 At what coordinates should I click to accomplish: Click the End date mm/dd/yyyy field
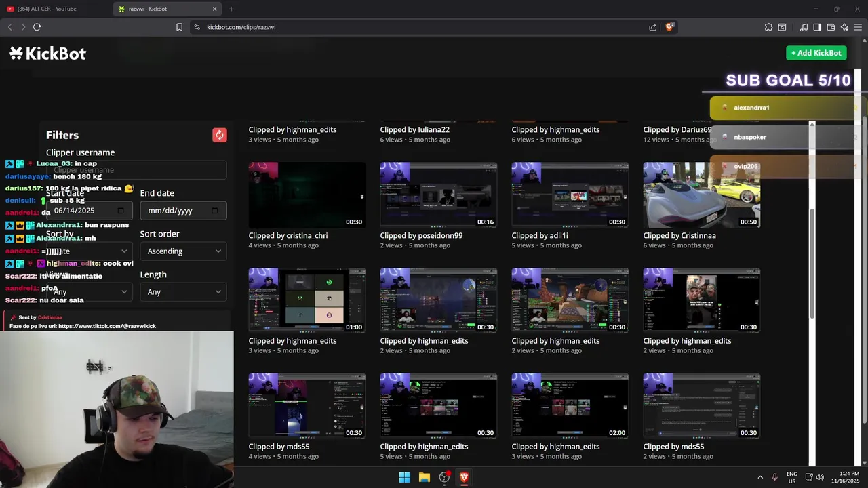(x=183, y=211)
